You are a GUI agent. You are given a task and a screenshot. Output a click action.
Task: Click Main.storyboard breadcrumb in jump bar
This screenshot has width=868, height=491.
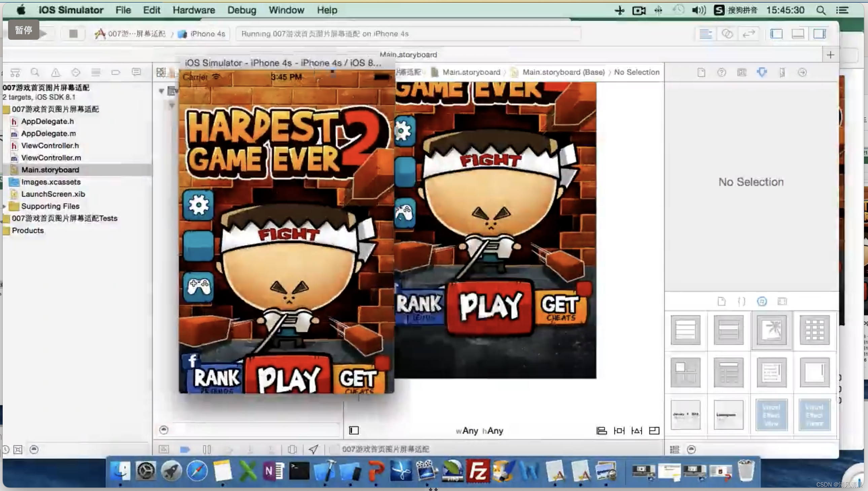point(471,72)
